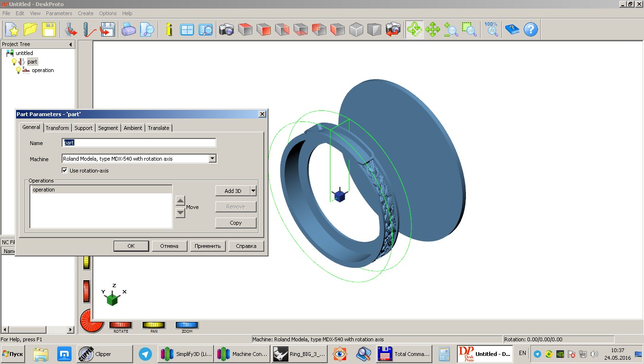Toggle the lightbulb visibility for part
The width and height of the screenshot is (644, 364).
(x=14, y=62)
